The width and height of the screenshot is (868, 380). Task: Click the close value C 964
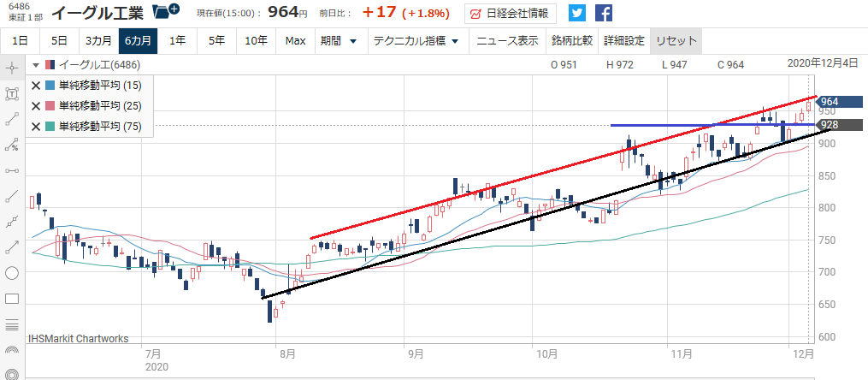[730, 65]
